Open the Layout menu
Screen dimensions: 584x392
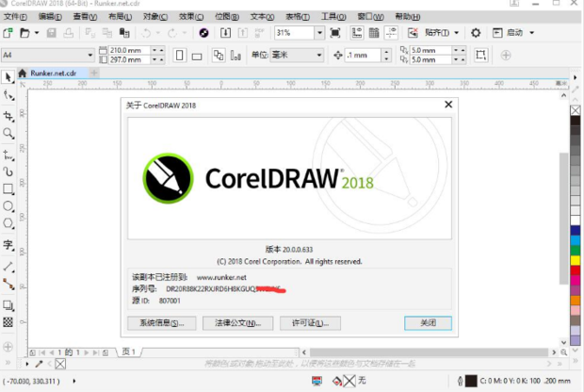pyautogui.click(x=120, y=17)
